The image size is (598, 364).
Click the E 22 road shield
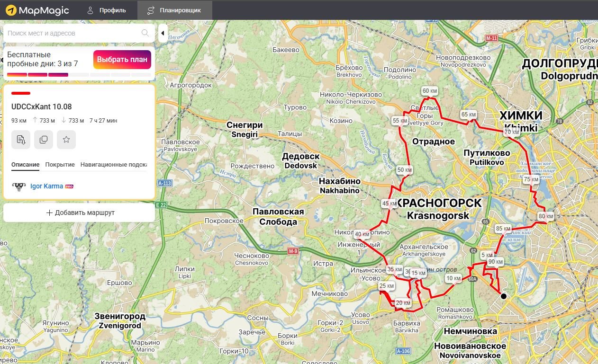[161, 205]
